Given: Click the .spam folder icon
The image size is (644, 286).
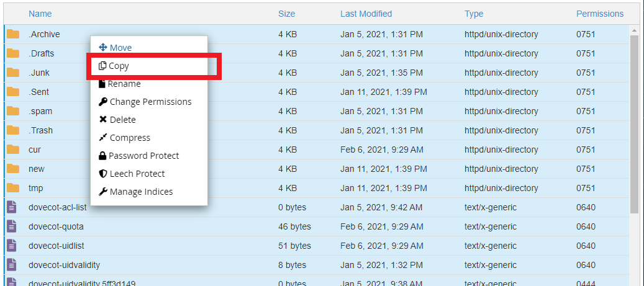Looking at the screenshot, I should 13,111.
